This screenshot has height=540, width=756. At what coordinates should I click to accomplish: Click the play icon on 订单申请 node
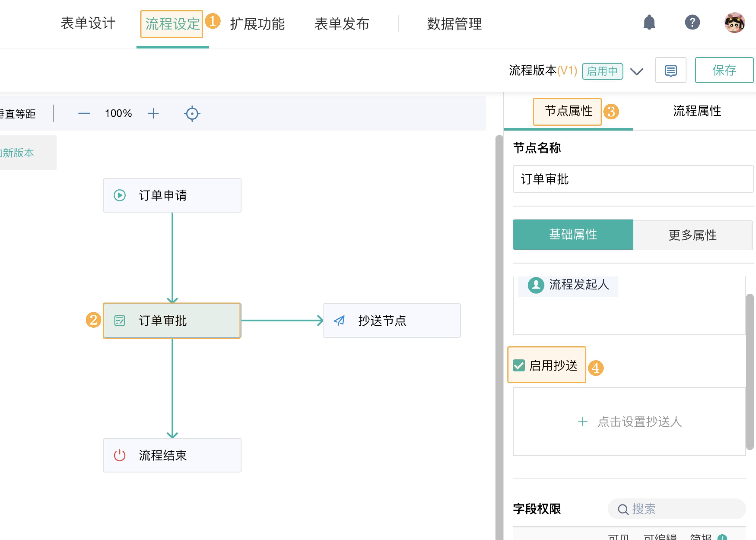click(120, 195)
